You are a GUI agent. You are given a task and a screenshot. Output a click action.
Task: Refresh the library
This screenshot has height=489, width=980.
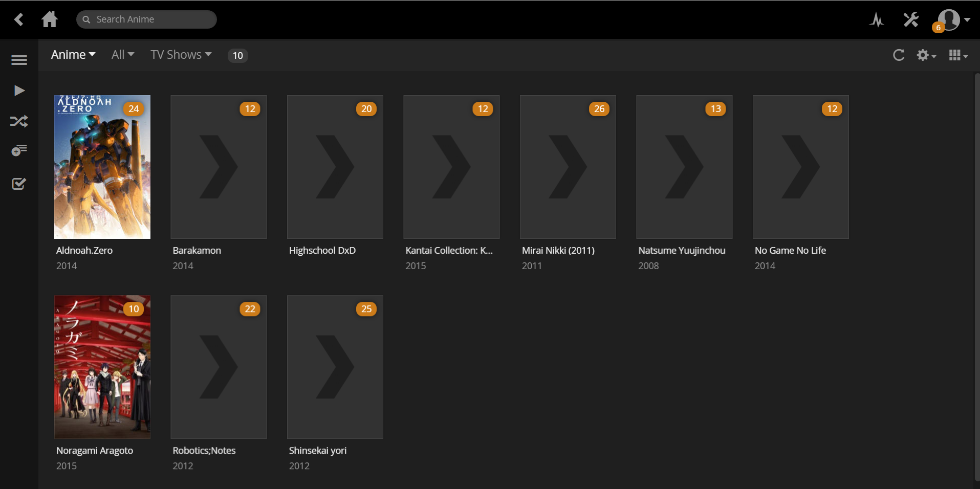[x=899, y=55]
